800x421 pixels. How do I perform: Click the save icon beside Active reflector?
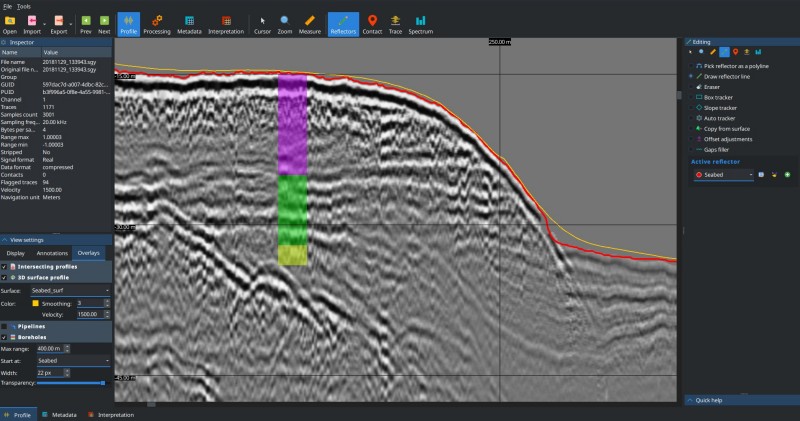(761, 175)
